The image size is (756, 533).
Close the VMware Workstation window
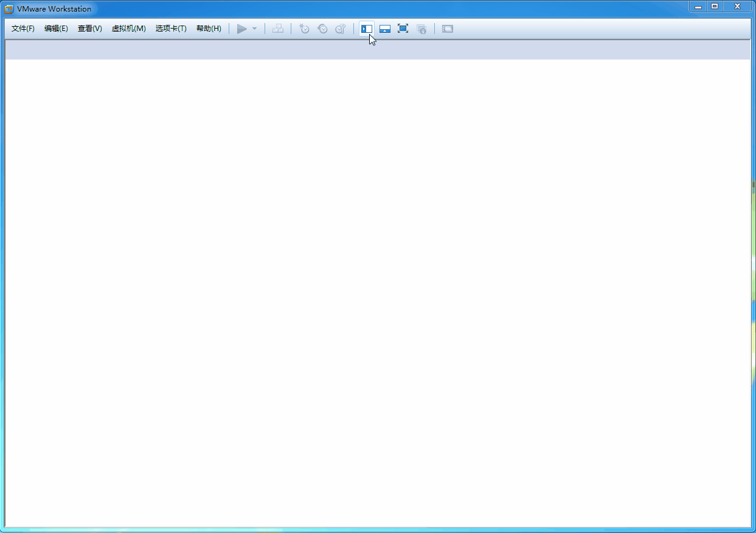(737, 6)
